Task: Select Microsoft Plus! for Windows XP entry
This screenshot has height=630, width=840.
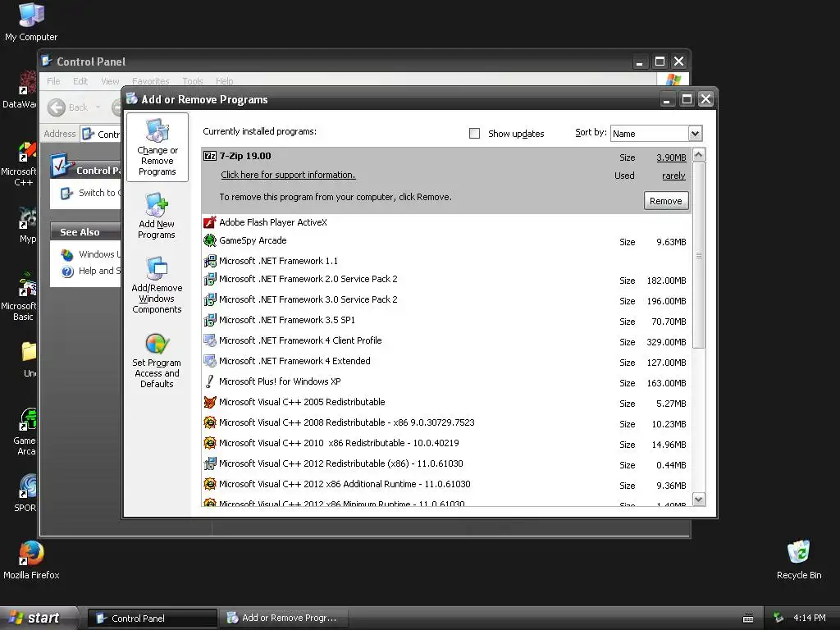Action: coord(447,382)
